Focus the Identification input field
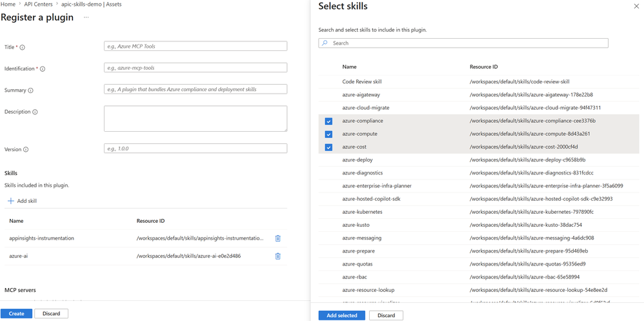The image size is (644, 321). (196, 67)
